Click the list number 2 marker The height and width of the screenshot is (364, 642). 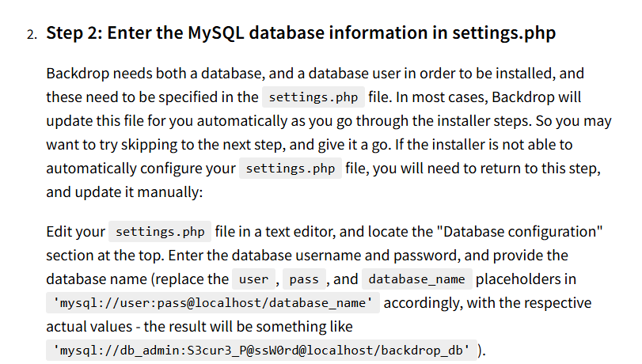(32, 34)
